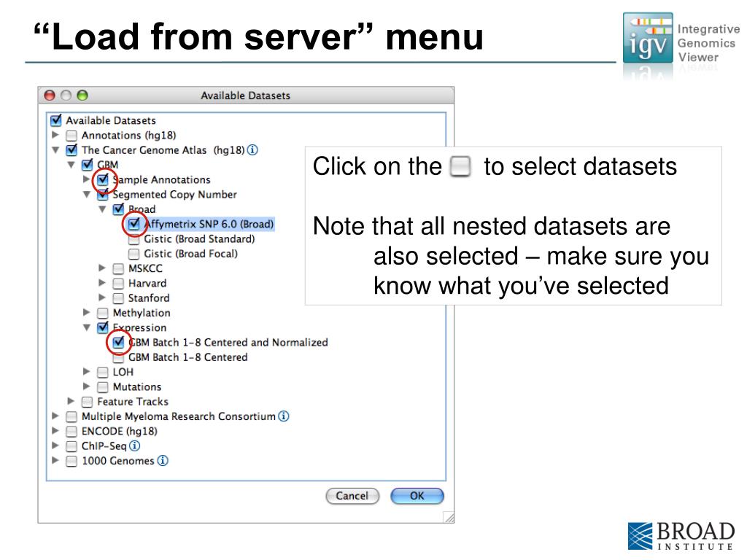Expand the Sample Annotations node
This screenshot has width=747, height=560.
(86, 179)
